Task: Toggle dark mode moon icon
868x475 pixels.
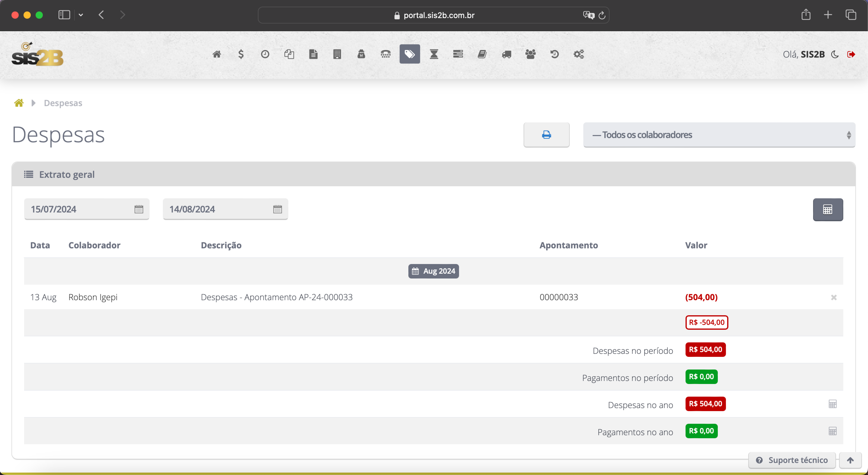Action: [835, 54]
